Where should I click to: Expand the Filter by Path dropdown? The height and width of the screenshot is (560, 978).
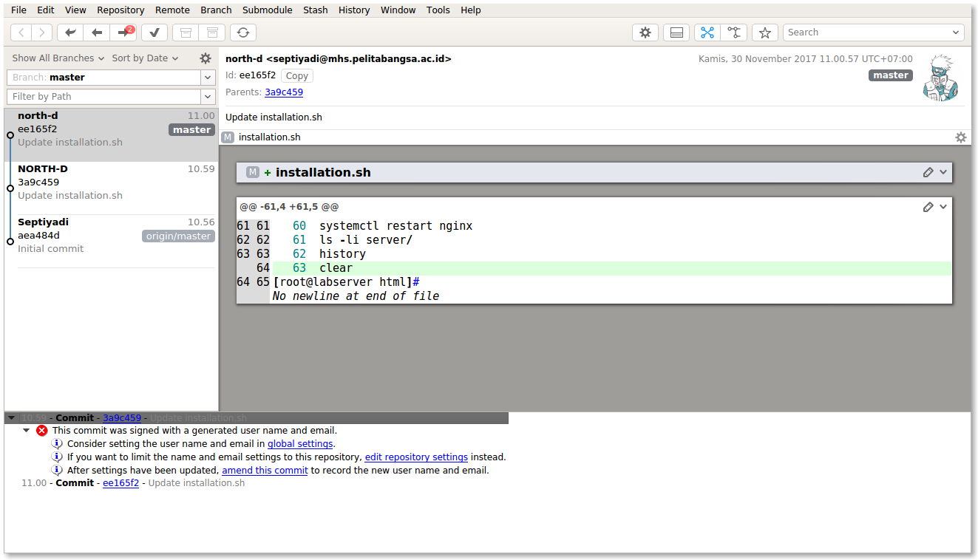207,96
